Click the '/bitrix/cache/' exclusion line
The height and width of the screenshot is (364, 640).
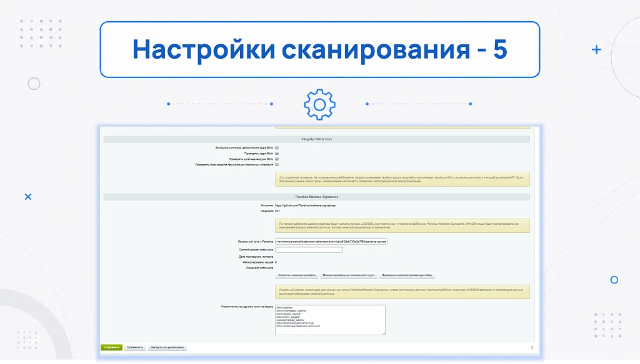284,308
